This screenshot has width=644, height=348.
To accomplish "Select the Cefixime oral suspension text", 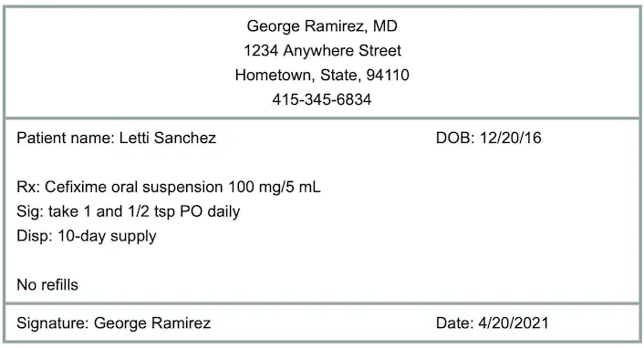I will [x=134, y=187].
